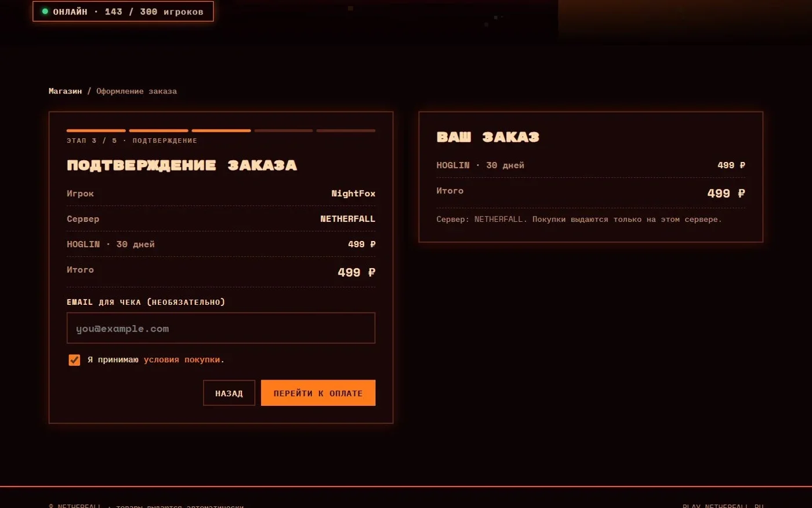Click the last segment of the step progress bar

(346, 131)
